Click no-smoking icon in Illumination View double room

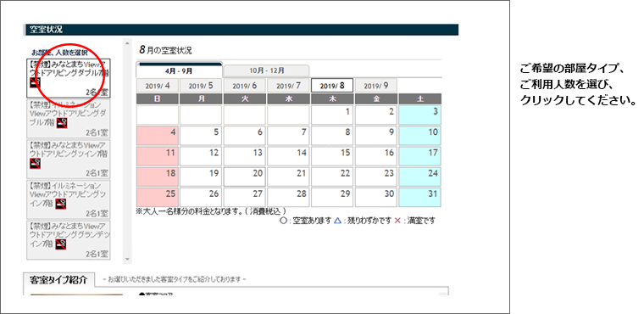point(62,123)
